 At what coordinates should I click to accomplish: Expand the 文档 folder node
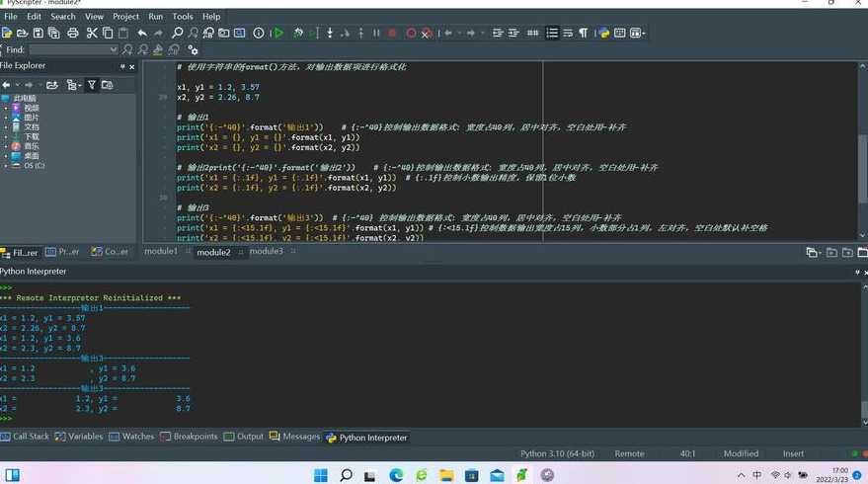point(6,127)
